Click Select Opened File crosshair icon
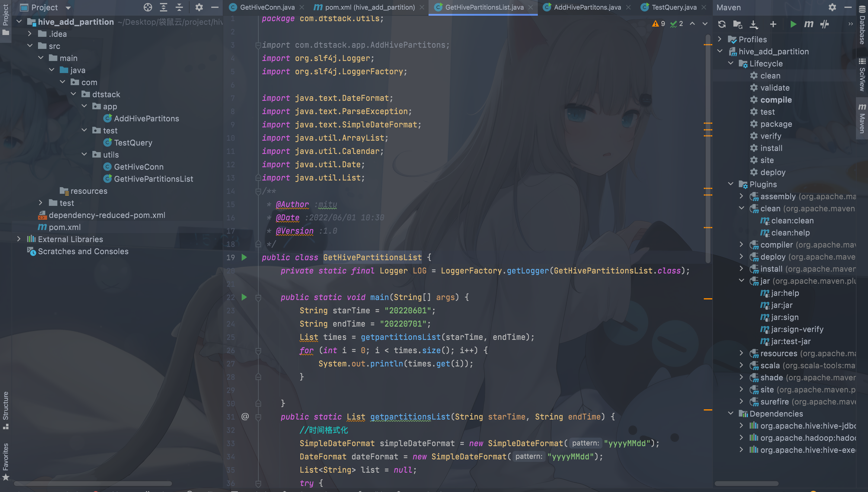 pyautogui.click(x=148, y=7)
